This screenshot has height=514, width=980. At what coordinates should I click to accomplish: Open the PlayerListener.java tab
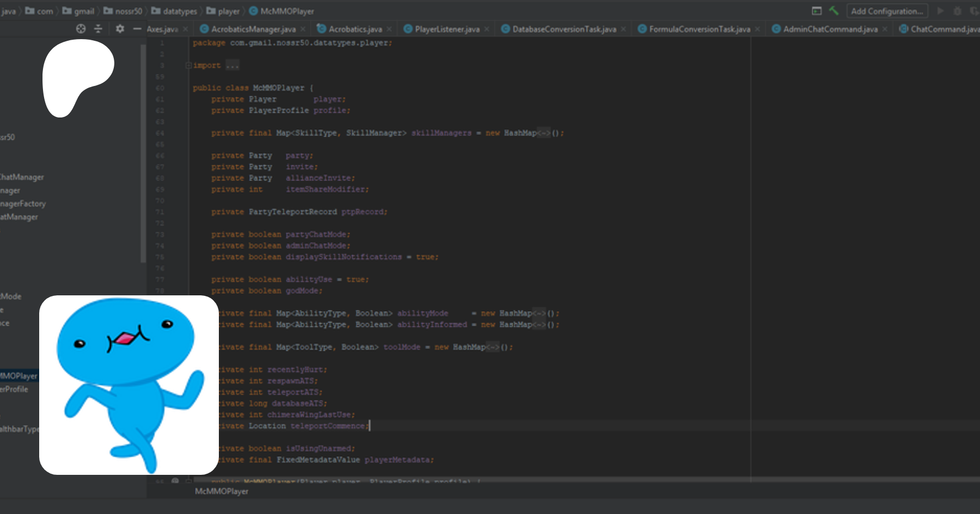coord(447,29)
